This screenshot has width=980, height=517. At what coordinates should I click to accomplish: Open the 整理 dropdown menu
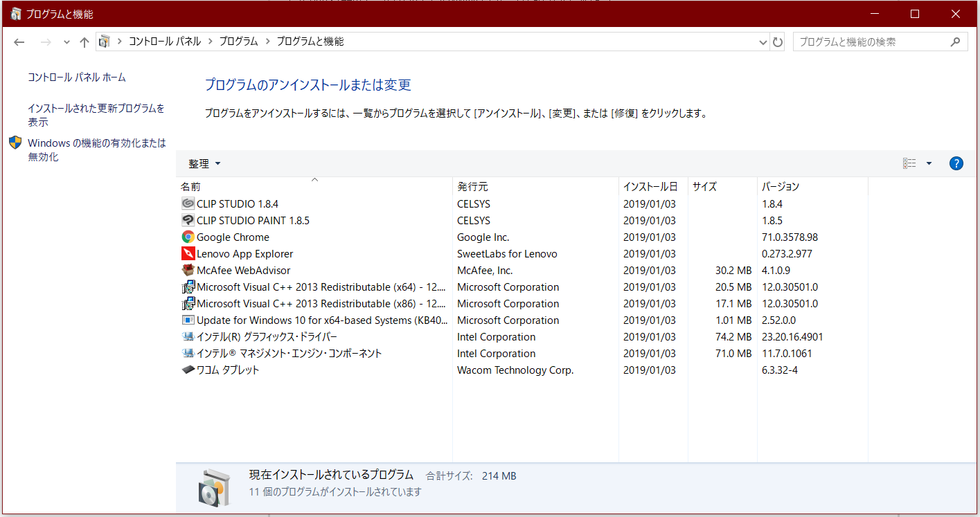point(204,163)
